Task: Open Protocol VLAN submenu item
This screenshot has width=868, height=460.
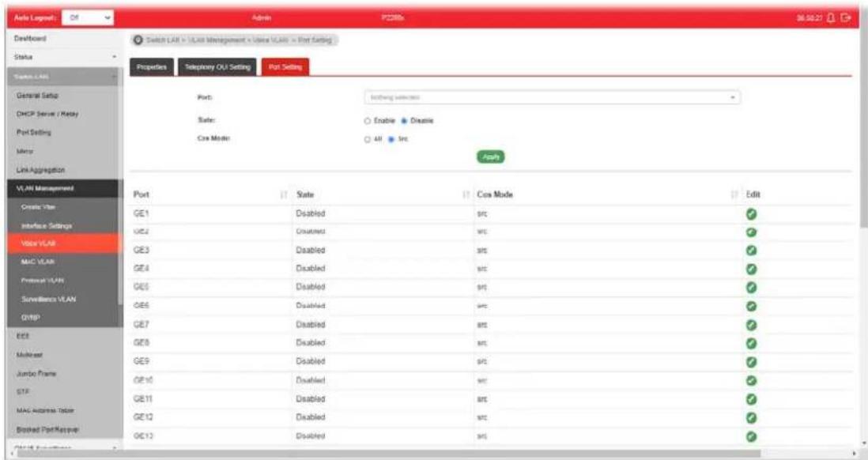Action: (42, 281)
